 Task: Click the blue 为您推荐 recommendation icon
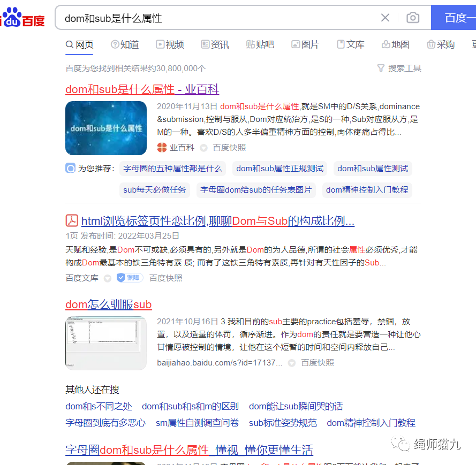(x=70, y=168)
